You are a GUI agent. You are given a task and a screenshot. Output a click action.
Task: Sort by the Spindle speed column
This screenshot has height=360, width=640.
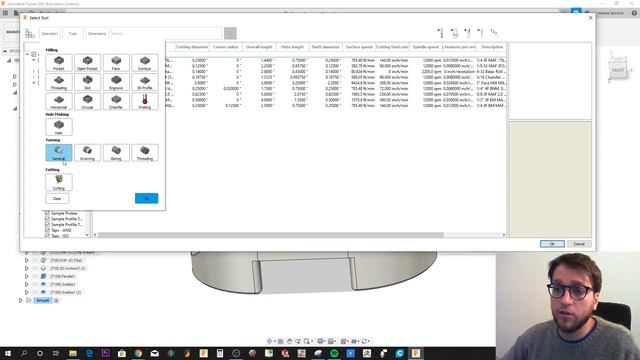pyautogui.click(x=426, y=47)
